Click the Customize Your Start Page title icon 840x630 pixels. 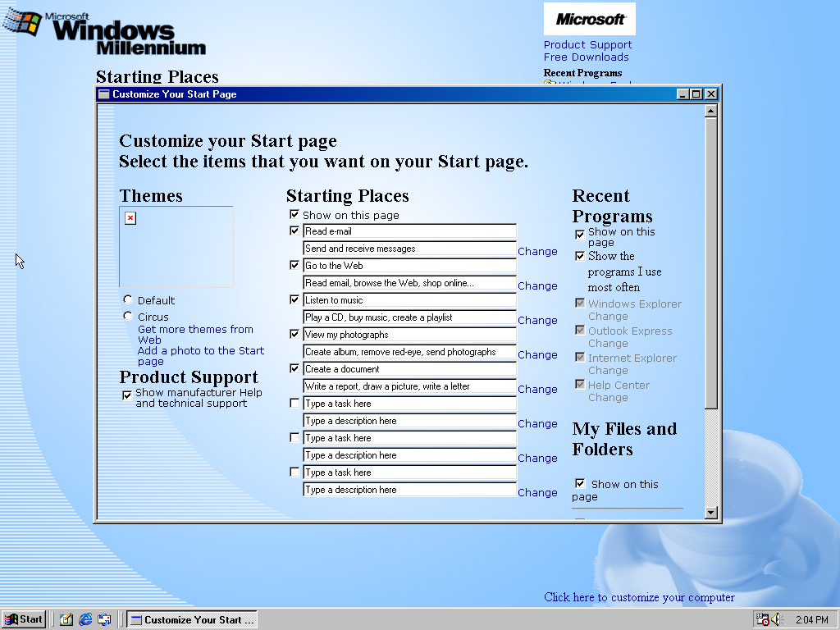click(104, 94)
